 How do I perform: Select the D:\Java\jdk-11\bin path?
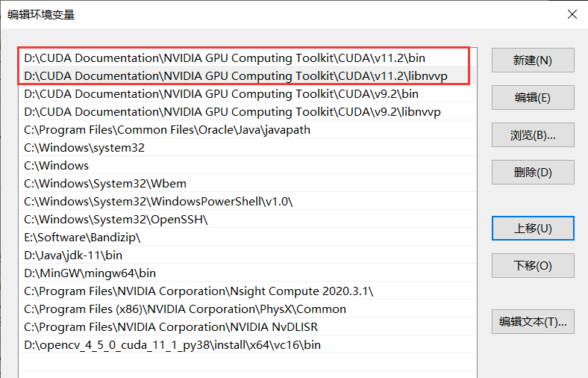(73, 255)
